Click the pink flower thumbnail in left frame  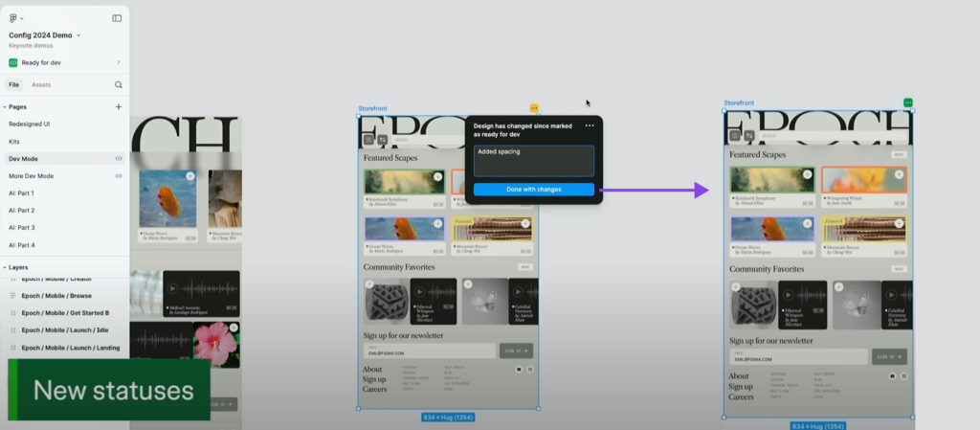point(215,345)
